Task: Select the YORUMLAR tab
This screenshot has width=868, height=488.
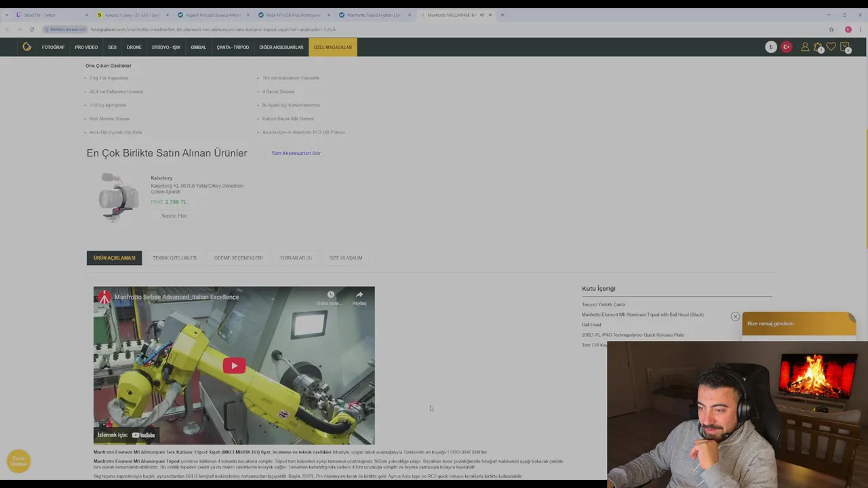Action: 296,258
